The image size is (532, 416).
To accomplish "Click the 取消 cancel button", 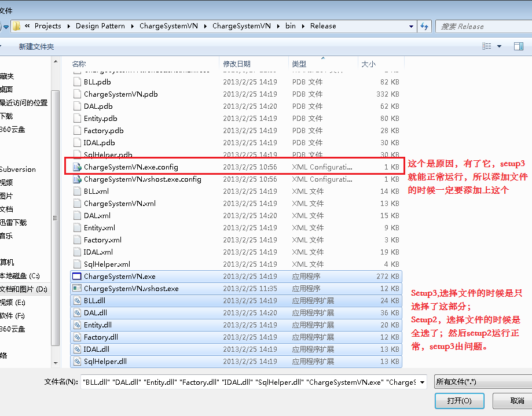I will [512, 401].
